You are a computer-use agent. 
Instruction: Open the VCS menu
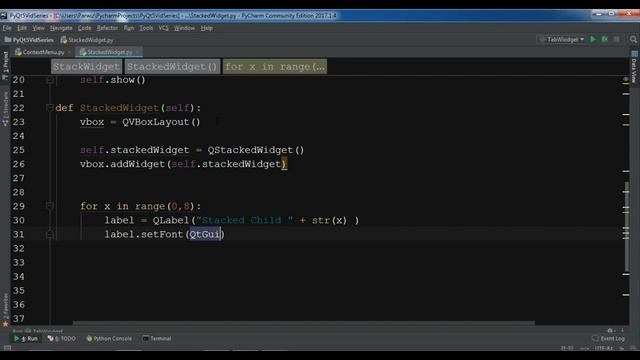point(164,28)
